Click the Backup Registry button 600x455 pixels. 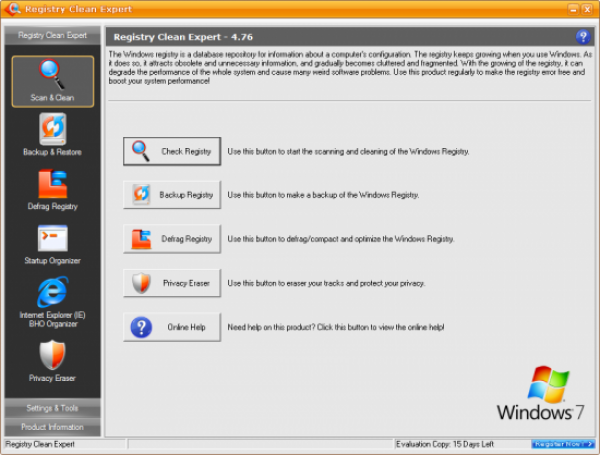[x=172, y=195]
